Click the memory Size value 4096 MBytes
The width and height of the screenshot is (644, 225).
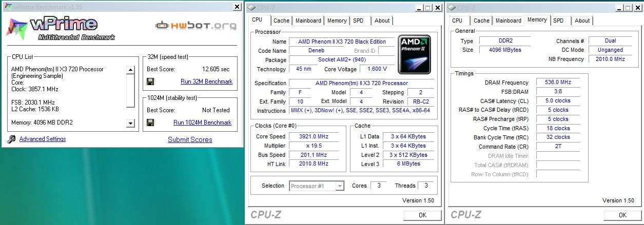point(506,50)
